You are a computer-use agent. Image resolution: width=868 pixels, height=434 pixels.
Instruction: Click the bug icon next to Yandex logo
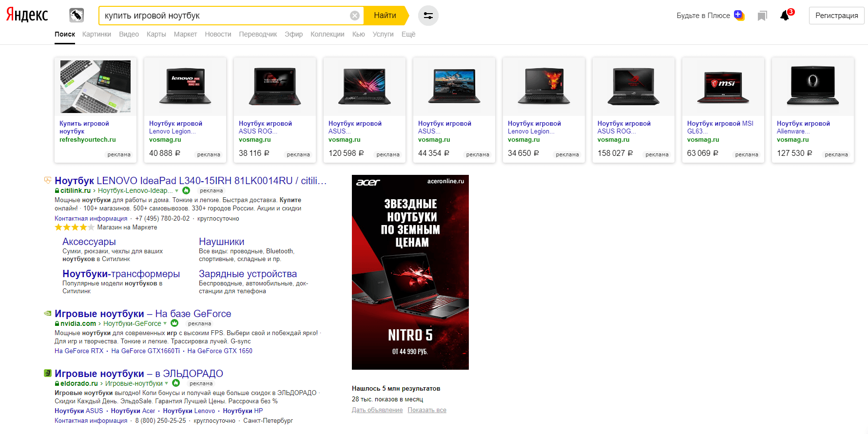click(77, 15)
